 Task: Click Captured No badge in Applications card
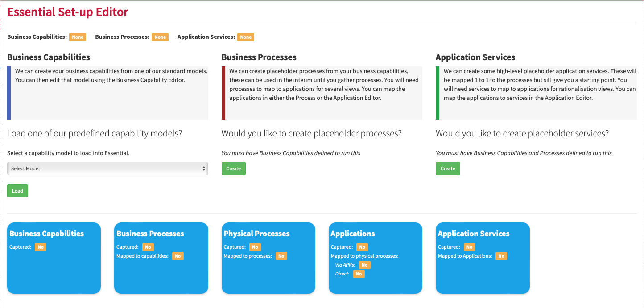click(362, 247)
